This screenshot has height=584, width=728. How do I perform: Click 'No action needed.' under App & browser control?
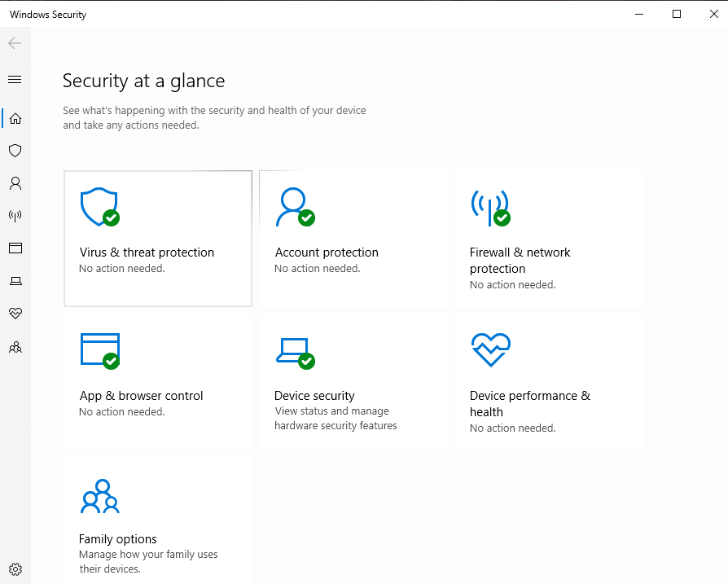(x=121, y=412)
